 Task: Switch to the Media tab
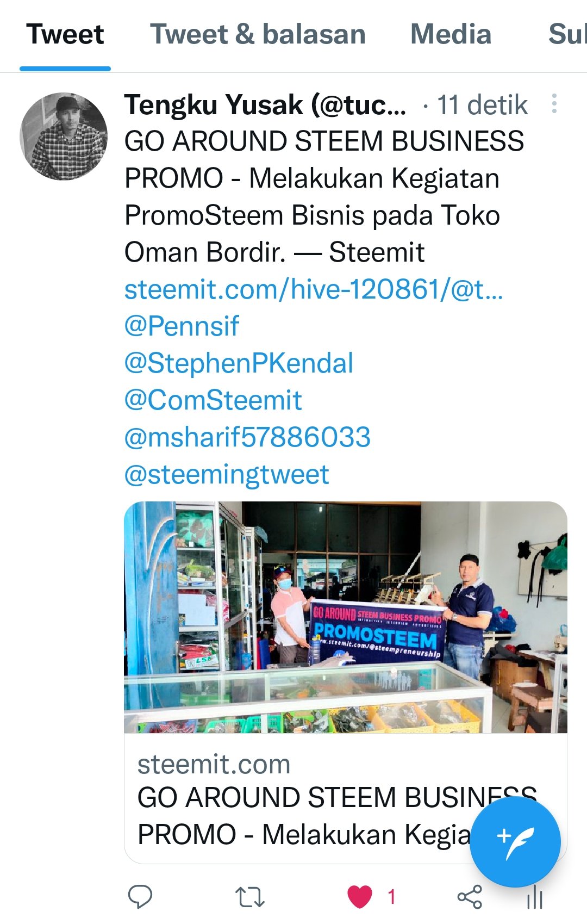[451, 34]
